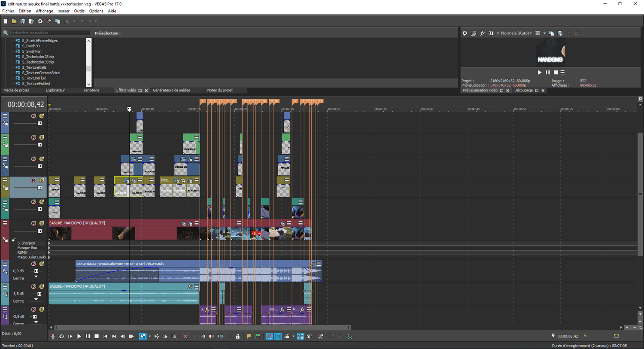Open the Outils menu
Image resolution: width=644 pixels, height=349 pixels.
(79, 11)
